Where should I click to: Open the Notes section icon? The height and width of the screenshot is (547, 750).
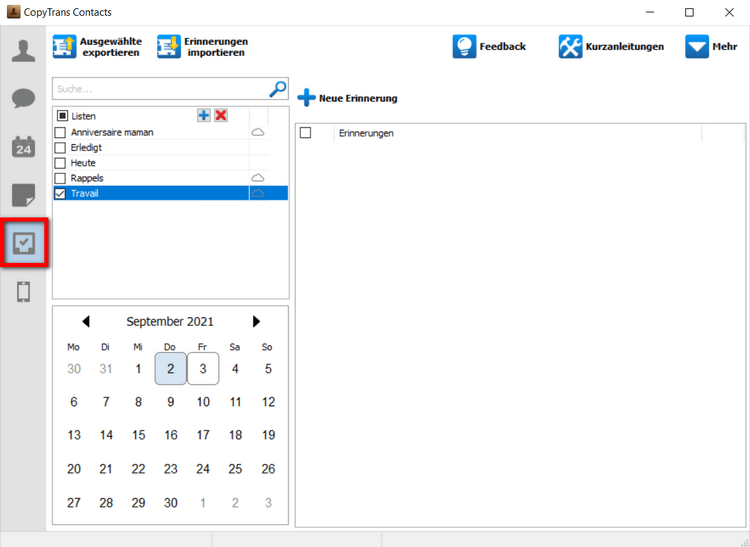pyautogui.click(x=23, y=195)
